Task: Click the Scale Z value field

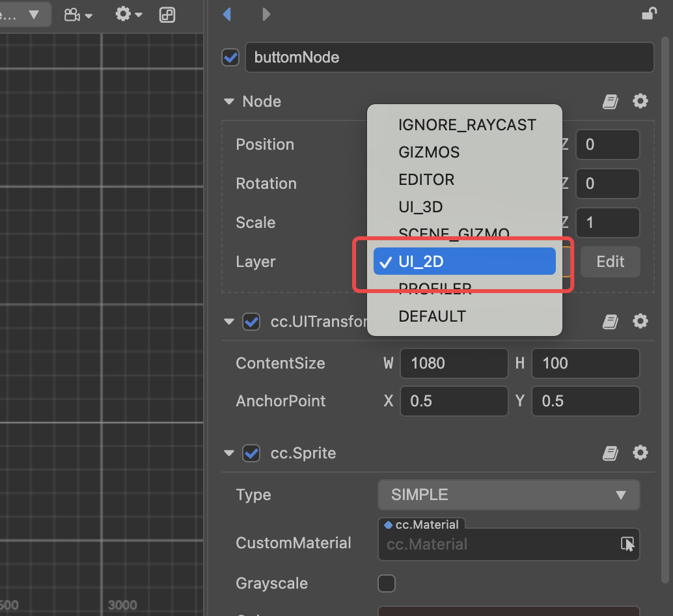Action: [x=607, y=223]
